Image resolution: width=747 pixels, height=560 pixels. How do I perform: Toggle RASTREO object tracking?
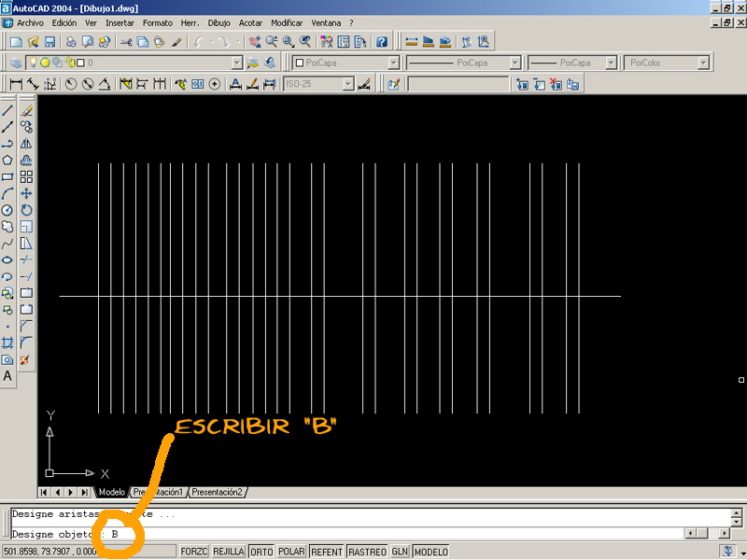(367, 552)
